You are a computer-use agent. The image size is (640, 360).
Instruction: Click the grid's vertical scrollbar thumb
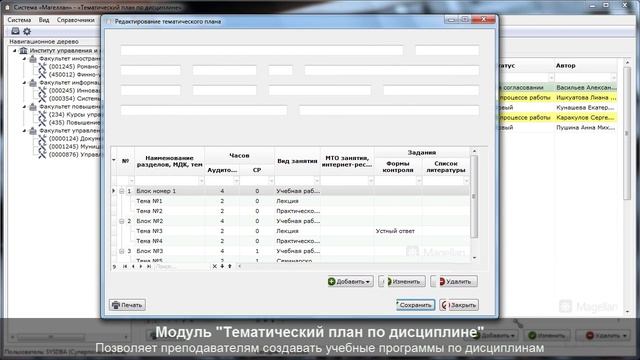[x=474, y=197]
